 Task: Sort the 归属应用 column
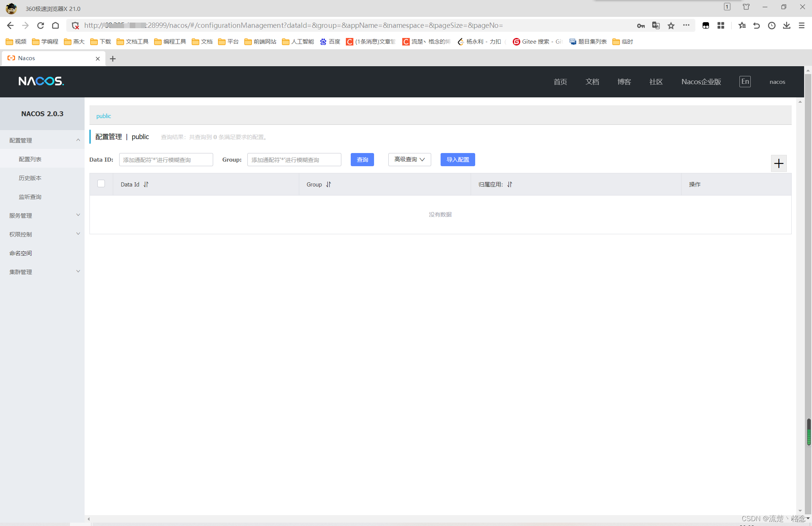510,184
